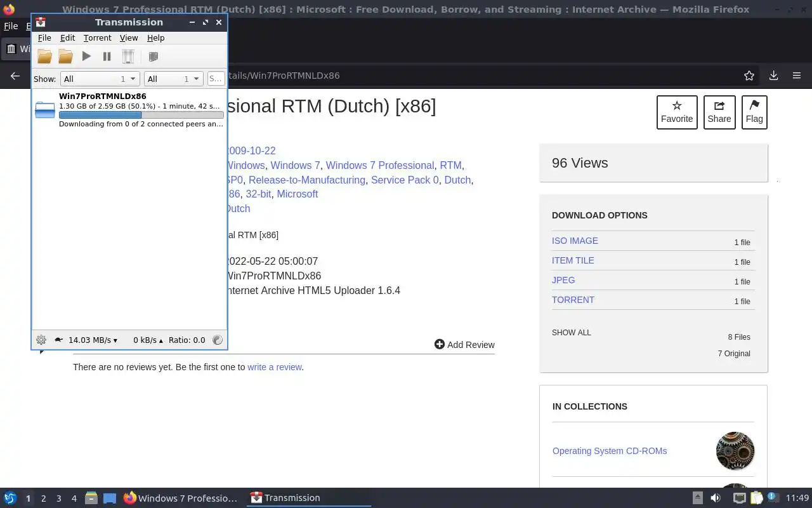
Task: Open a torrent file in Transmission
Action: pyautogui.click(x=44, y=57)
